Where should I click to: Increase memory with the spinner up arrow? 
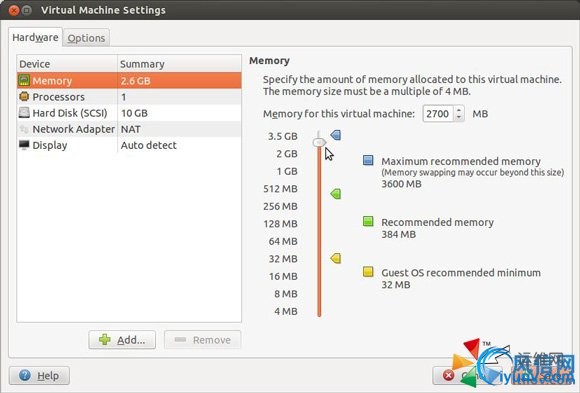[459, 110]
